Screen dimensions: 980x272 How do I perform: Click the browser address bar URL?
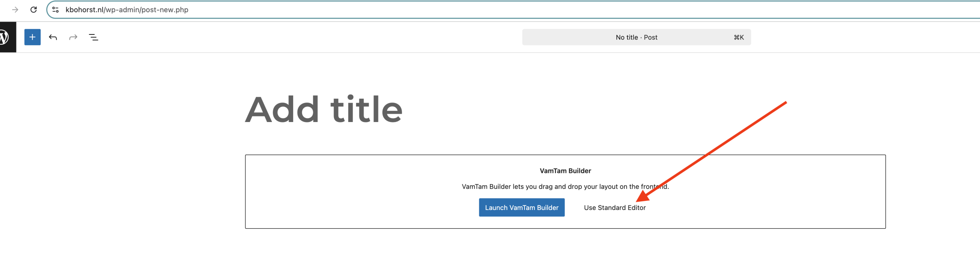coord(127,10)
